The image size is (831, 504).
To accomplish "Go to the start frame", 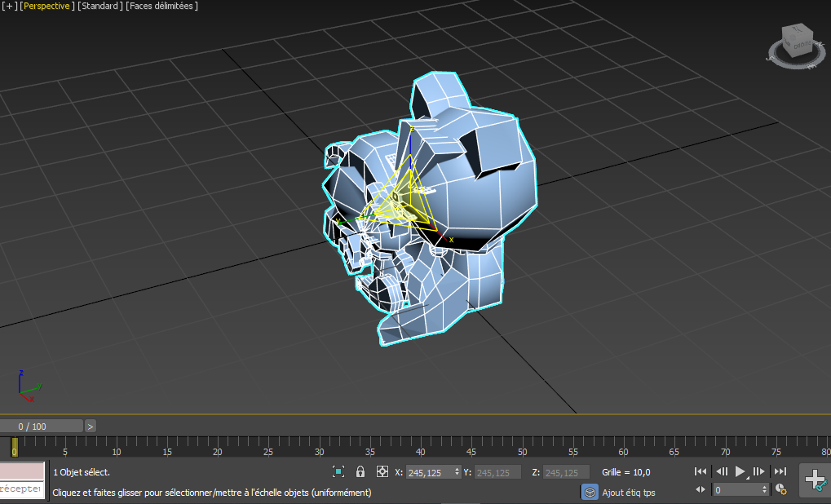I will [x=700, y=471].
